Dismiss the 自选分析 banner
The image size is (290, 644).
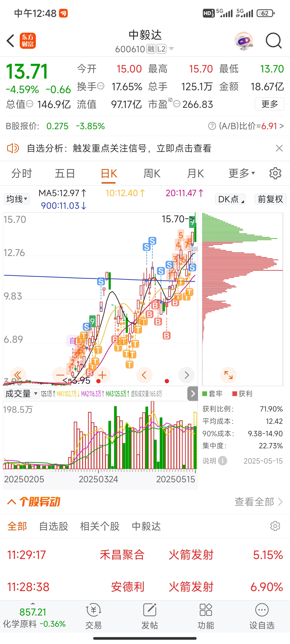click(279, 148)
